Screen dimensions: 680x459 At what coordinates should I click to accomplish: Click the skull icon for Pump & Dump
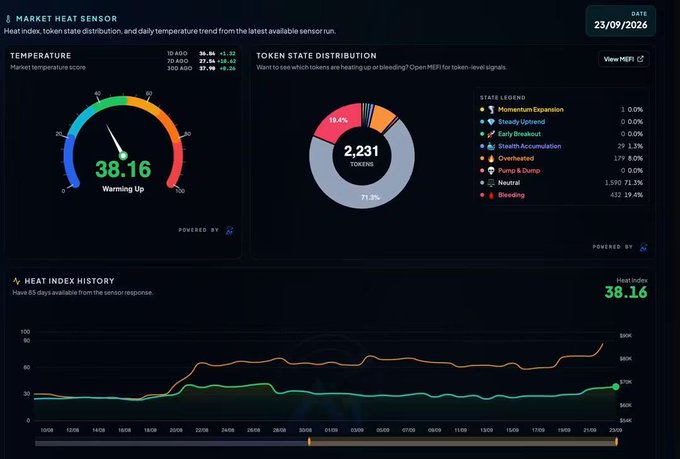click(491, 170)
